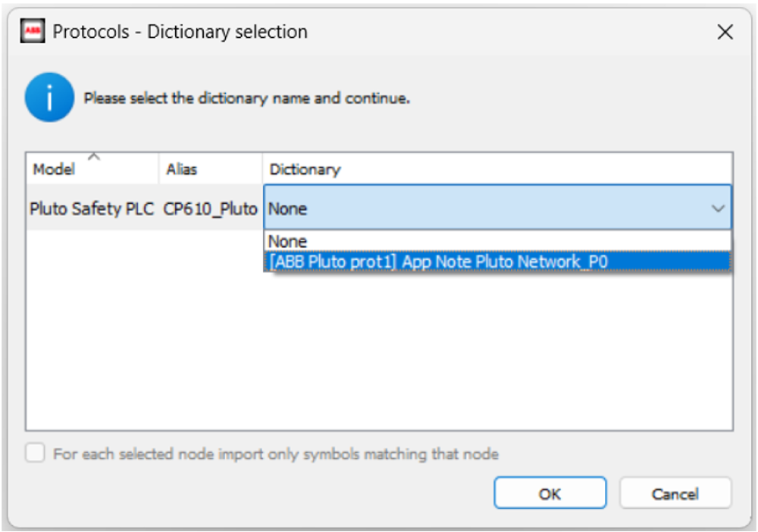Image resolution: width=758 pixels, height=532 pixels.
Task: Click the Alias column header
Action: point(210,169)
